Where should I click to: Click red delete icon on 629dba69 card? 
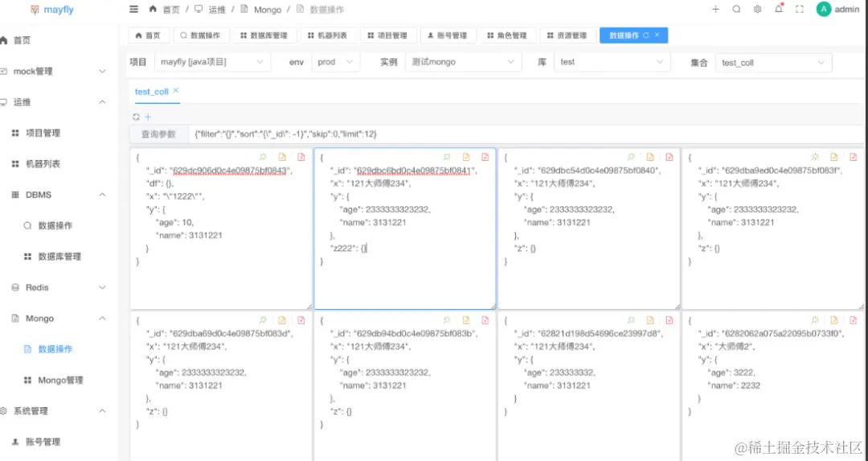click(x=301, y=320)
